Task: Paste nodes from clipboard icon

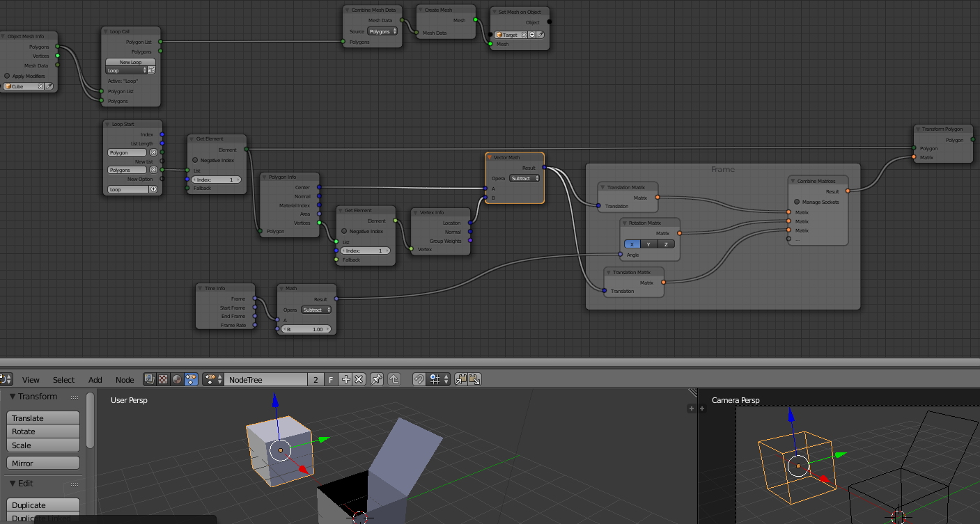Action: (x=475, y=379)
